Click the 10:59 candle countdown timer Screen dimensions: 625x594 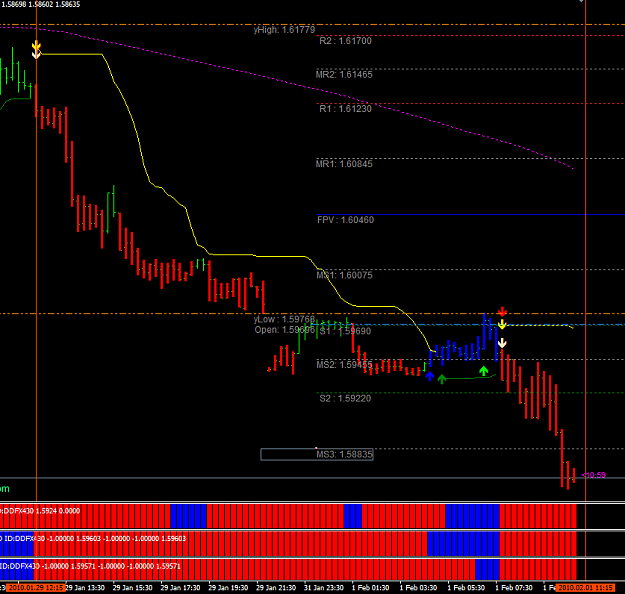point(594,475)
